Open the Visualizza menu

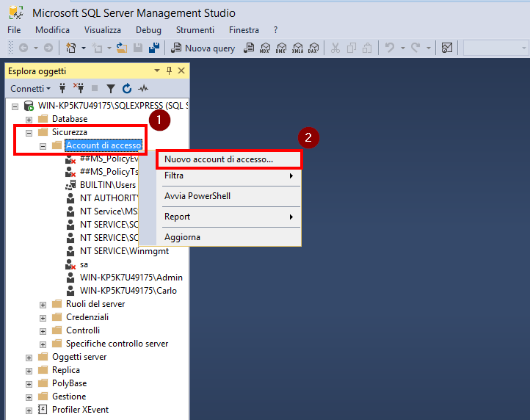click(103, 30)
